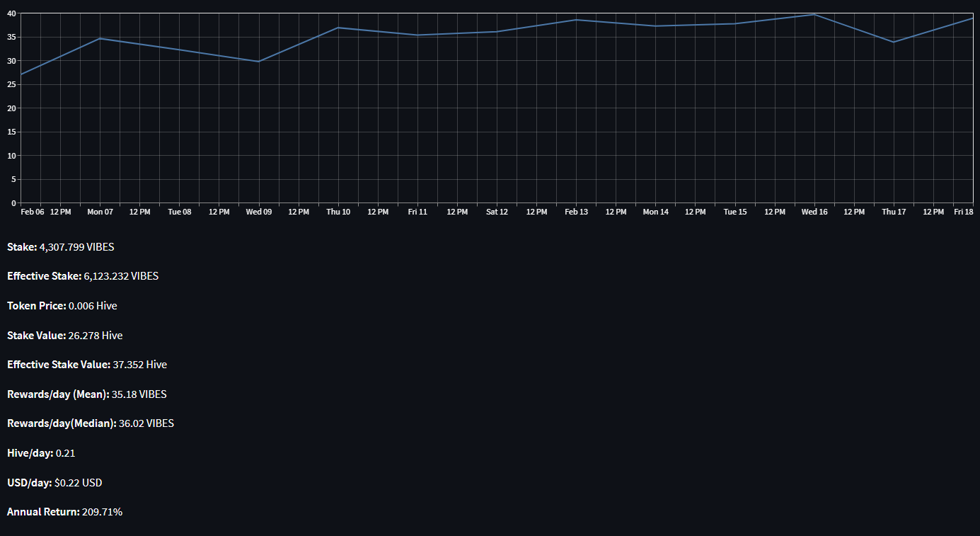Click the 35 y-axis tick label
Screen dimensions: 980x536
[x=12, y=37]
